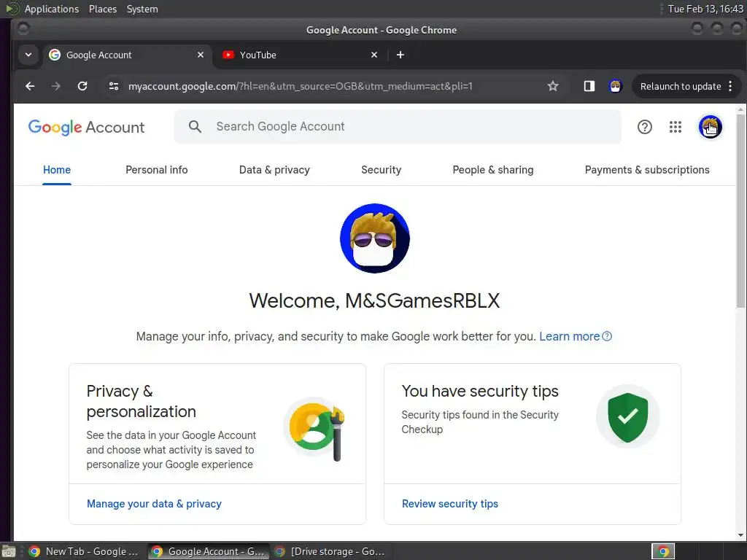Click Relaunch to update button

681,86
